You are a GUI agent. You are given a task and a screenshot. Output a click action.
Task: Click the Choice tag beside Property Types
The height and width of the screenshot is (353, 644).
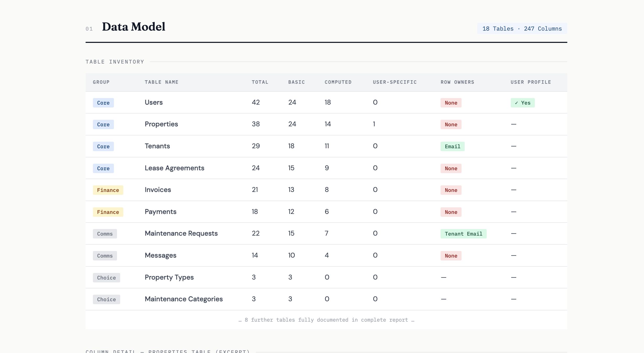[106, 278]
